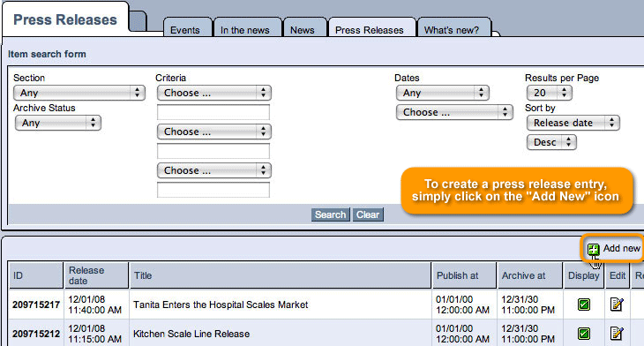
Task: Click release date 12/01/08 11:15:00 AM
Action: click(95, 334)
